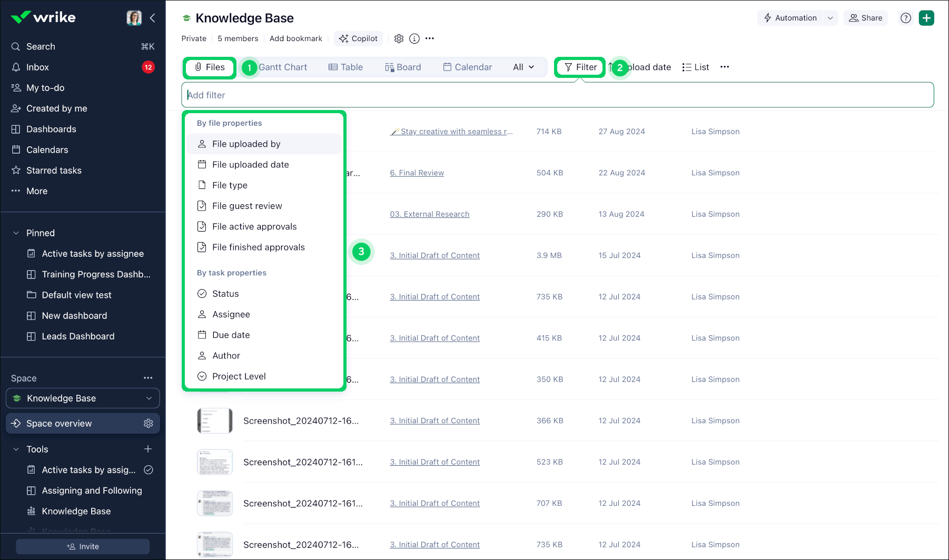Open the Space section three-dot menu
Image resolution: width=949 pixels, height=560 pixels.
[148, 378]
